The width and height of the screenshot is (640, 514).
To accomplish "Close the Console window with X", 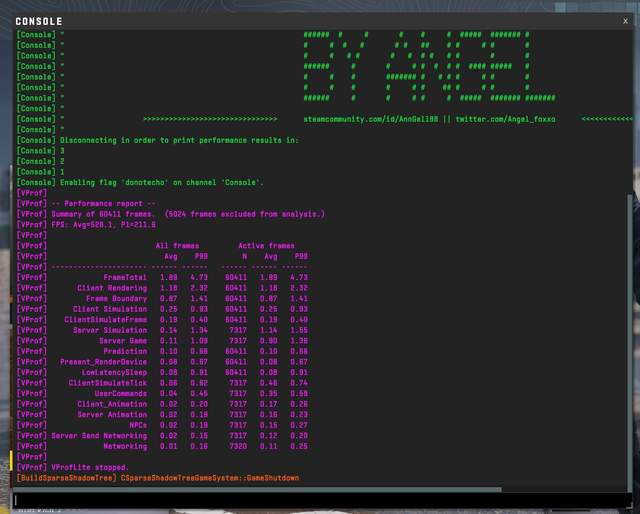I will tap(625, 21).
